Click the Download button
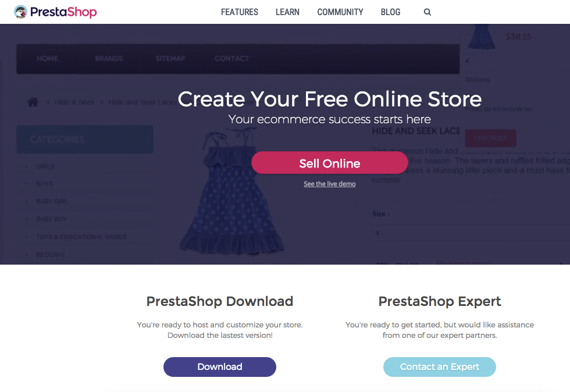This screenshot has width=570, height=392. click(220, 367)
